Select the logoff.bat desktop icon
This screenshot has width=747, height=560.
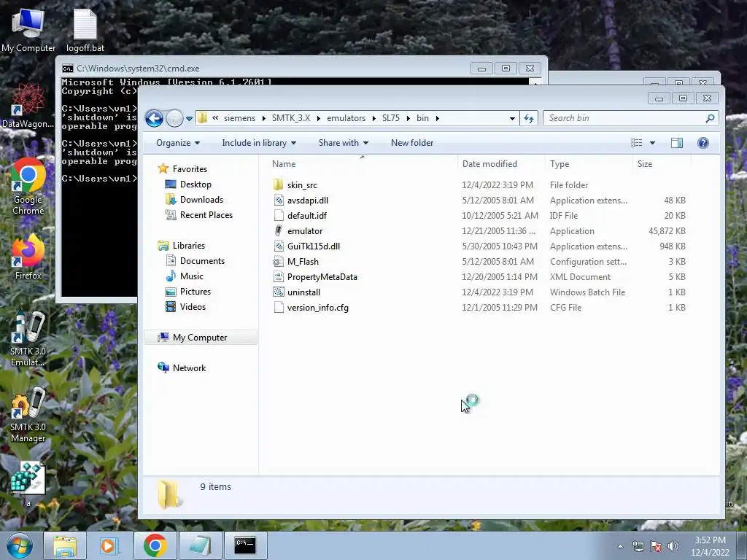point(85,30)
